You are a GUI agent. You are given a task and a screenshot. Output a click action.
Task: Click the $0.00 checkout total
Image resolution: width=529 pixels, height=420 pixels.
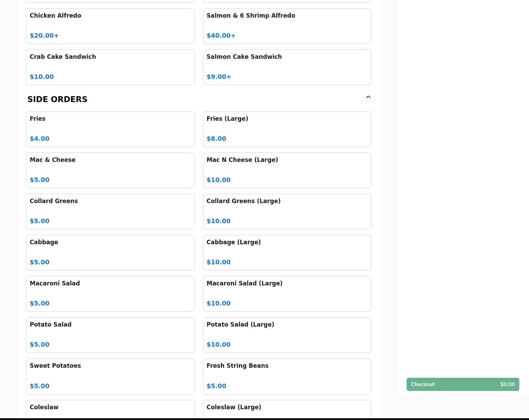(x=507, y=384)
